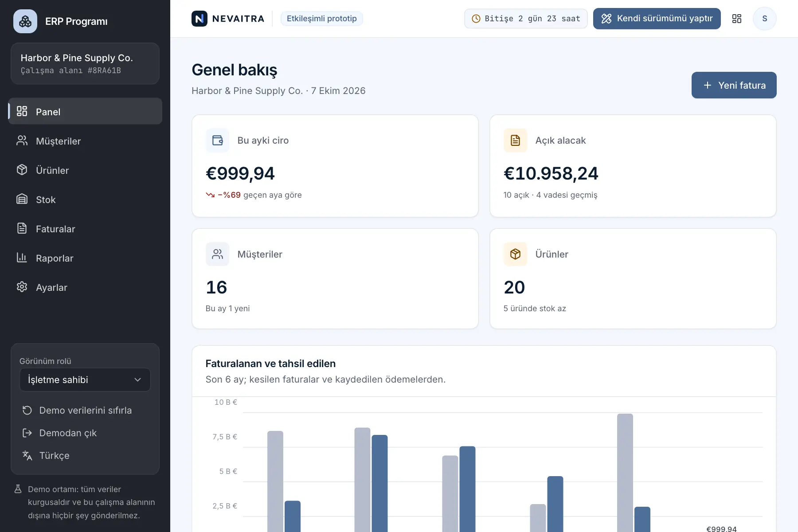Click the €999,94 revenue value
This screenshot has height=532, width=798.
point(240,173)
